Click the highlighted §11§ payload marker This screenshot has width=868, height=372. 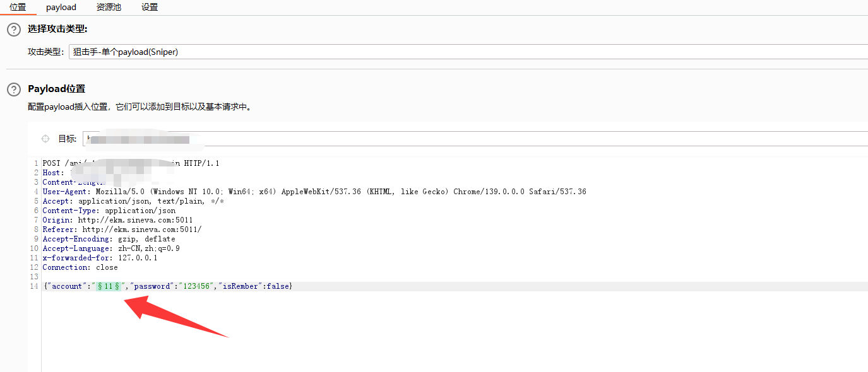point(109,286)
